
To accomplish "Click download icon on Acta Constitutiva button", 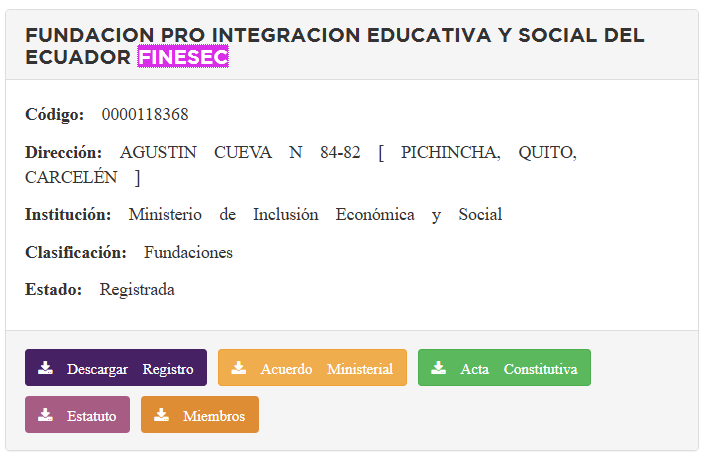I will (x=438, y=368).
